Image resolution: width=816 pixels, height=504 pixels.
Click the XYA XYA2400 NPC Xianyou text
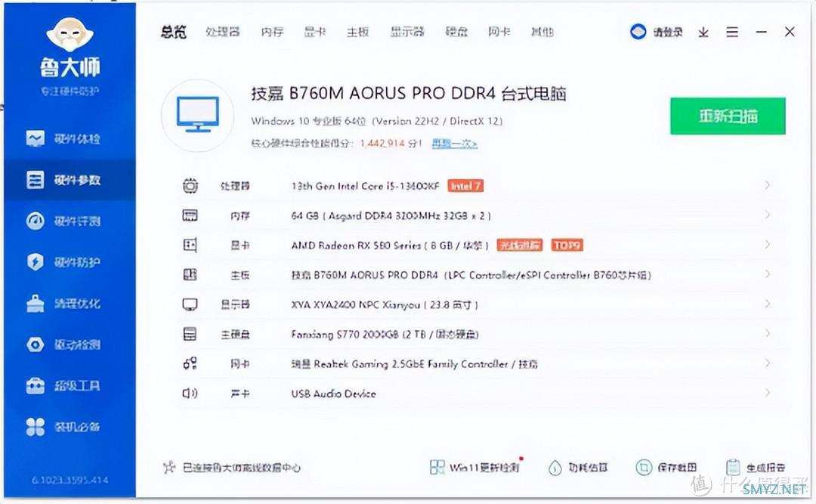[x=384, y=305]
